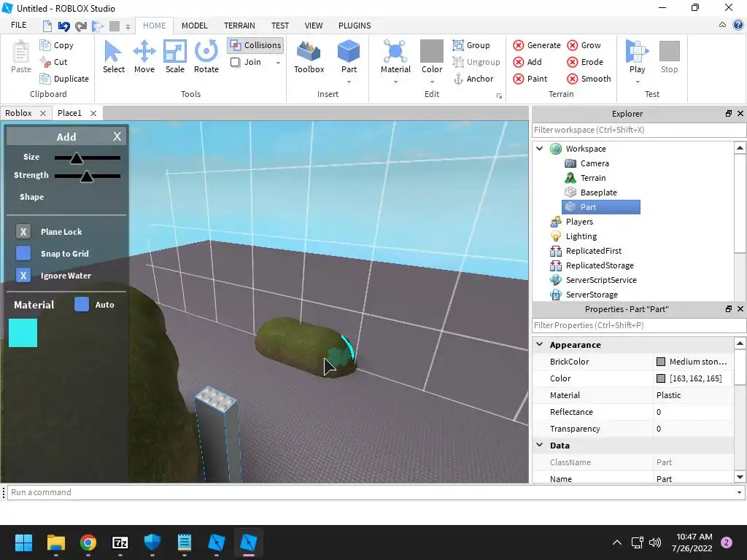Select the Select tool

tap(113, 57)
